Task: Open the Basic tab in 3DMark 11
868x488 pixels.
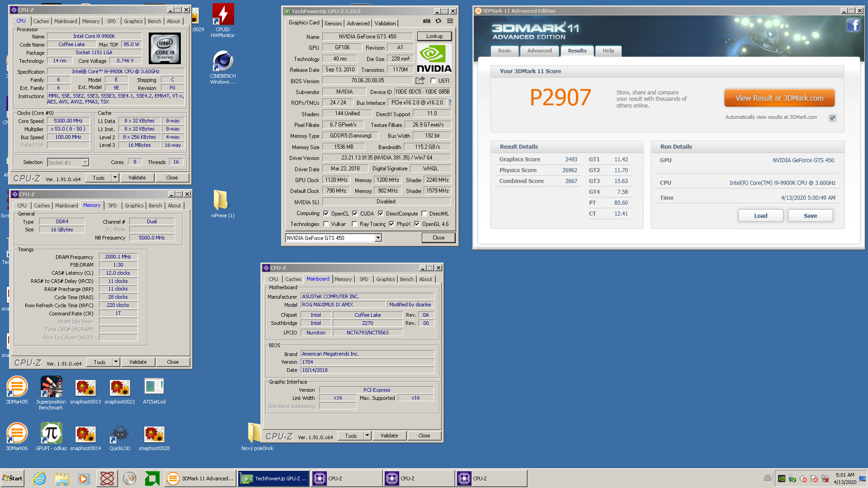Action: (x=505, y=51)
